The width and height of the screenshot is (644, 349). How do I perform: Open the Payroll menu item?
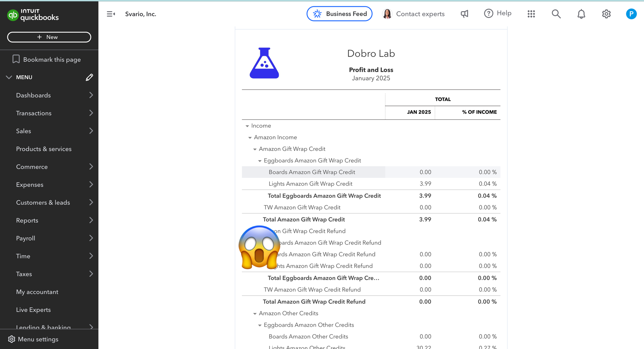(x=26, y=238)
